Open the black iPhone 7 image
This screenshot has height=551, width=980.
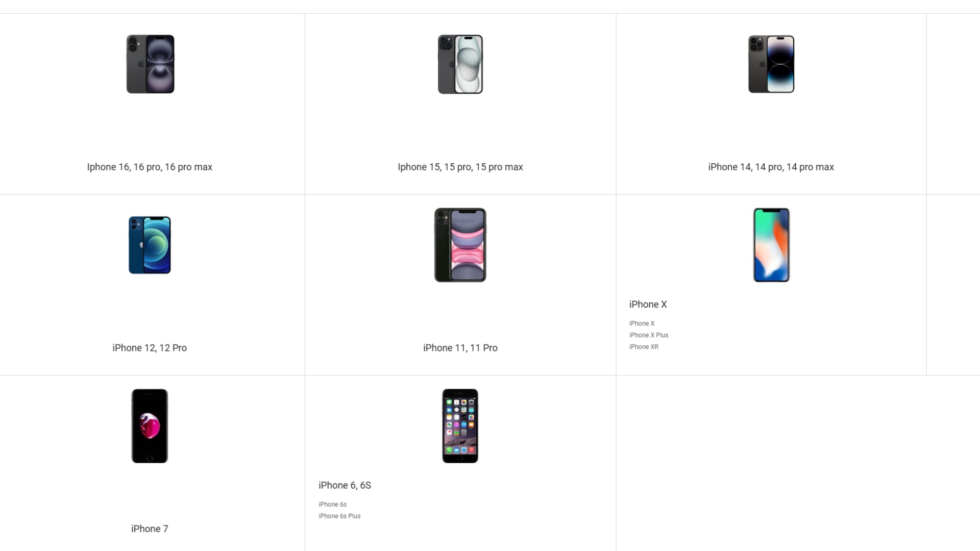150,426
